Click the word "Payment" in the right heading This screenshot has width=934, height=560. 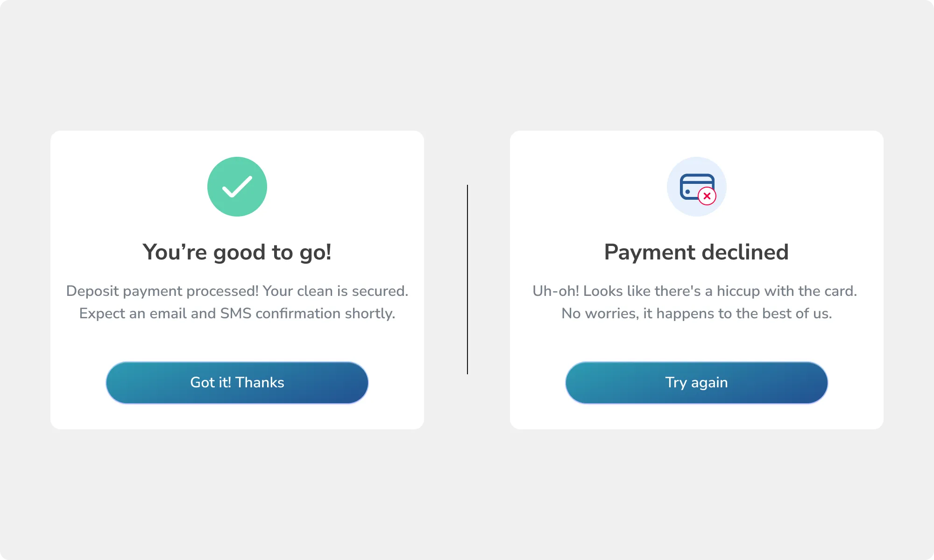coord(650,252)
